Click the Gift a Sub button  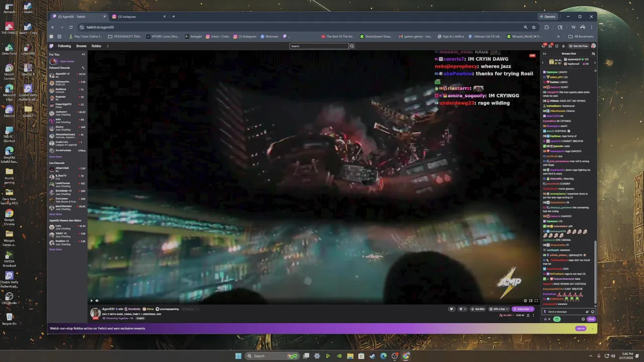point(499,309)
